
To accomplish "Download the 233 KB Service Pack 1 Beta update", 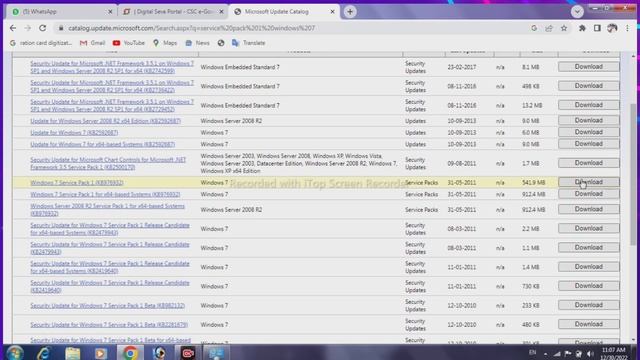I will tap(589, 305).
